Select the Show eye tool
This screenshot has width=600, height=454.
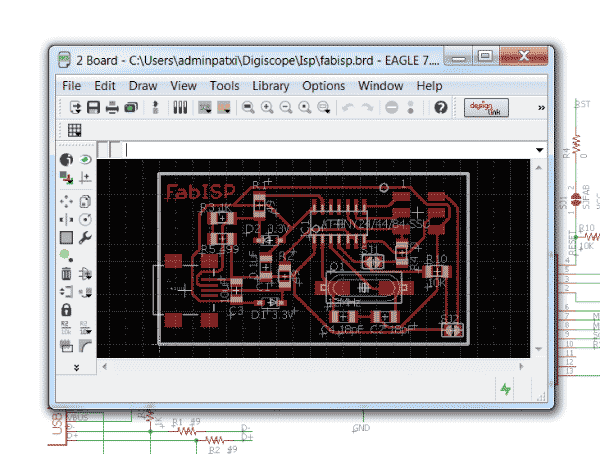coord(85,159)
